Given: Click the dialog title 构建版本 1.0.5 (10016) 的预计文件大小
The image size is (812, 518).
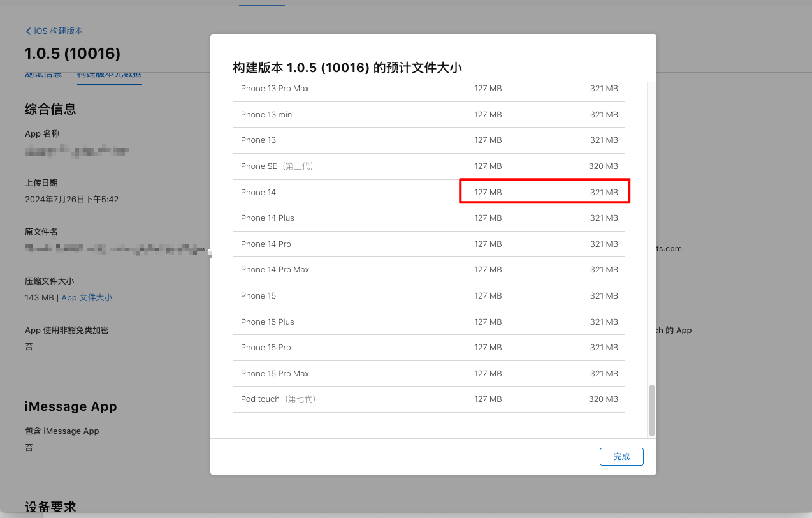Looking at the screenshot, I should point(347,68).
